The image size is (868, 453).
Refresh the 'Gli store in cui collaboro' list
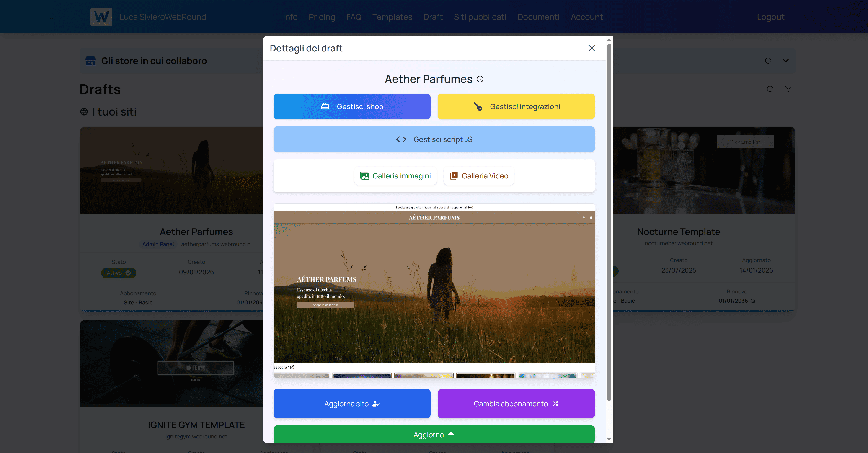coord(768,61)
